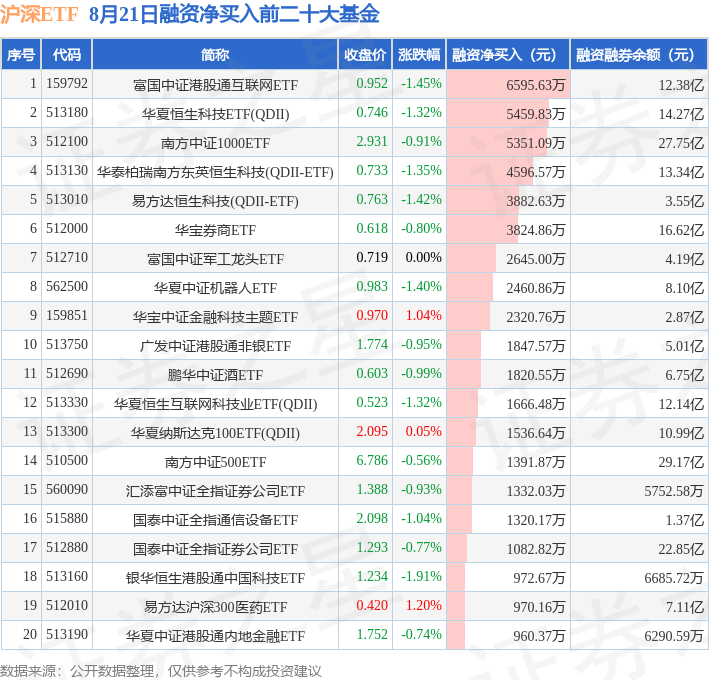Click closing price 2.931
The width and height of the screenshot is (709, 680).
click(x=372, y=142)
